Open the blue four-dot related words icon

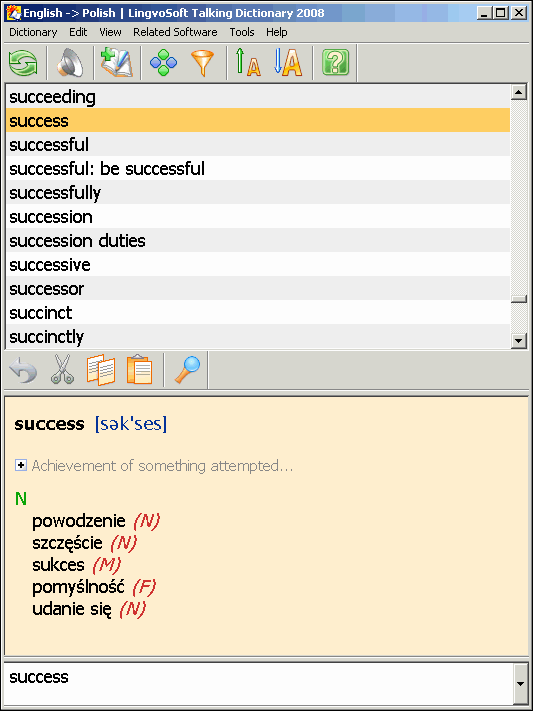point(163,63)
